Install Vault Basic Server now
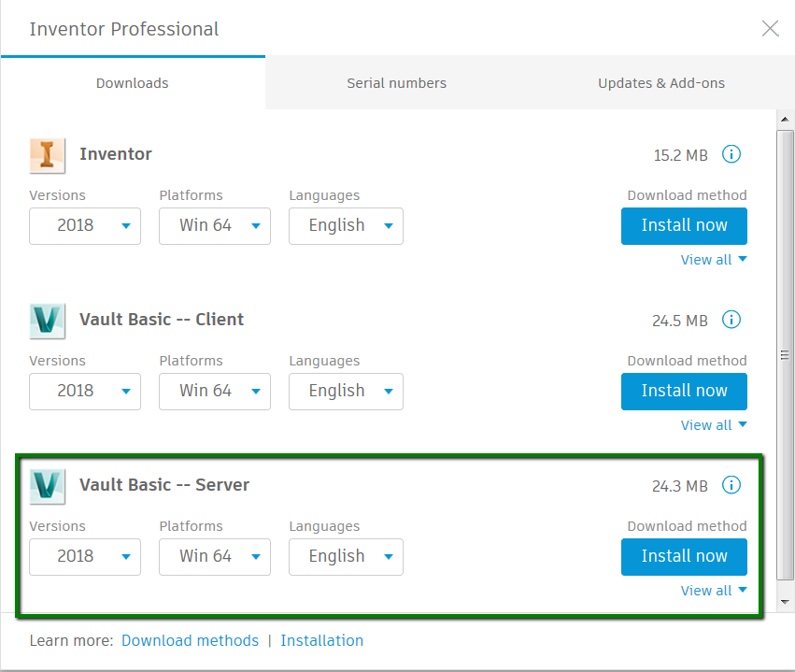Image resolution: width=795 pixels, height=672 pixels. (x=684, y=556)
